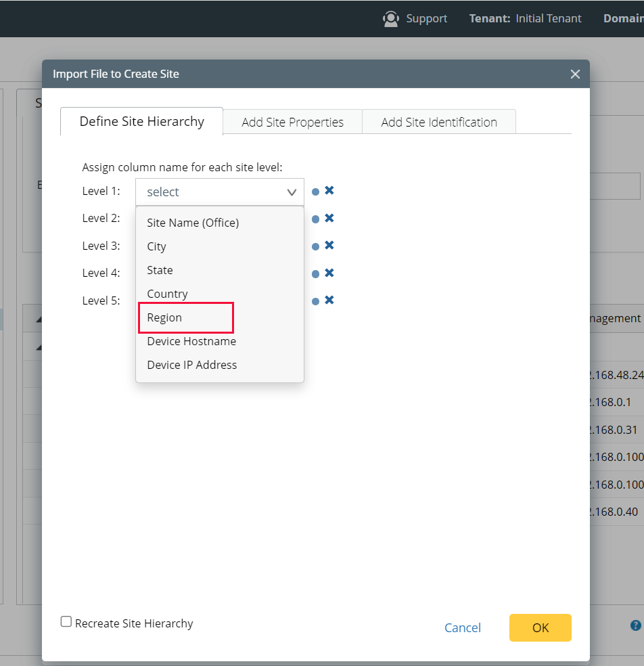Viewport: 644px width, 666px height.
Task: Click the Cancel link
Action: [x=463, y=627]
